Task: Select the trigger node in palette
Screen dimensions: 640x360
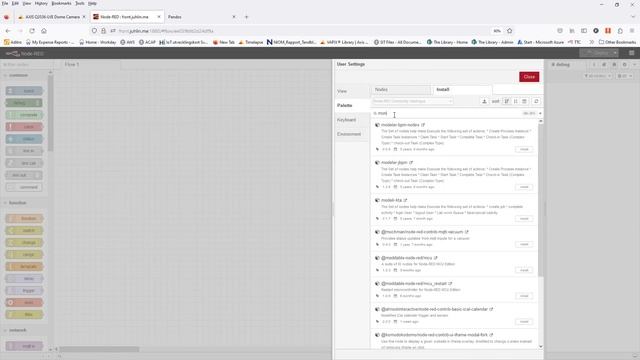Action: pos(24,291)
